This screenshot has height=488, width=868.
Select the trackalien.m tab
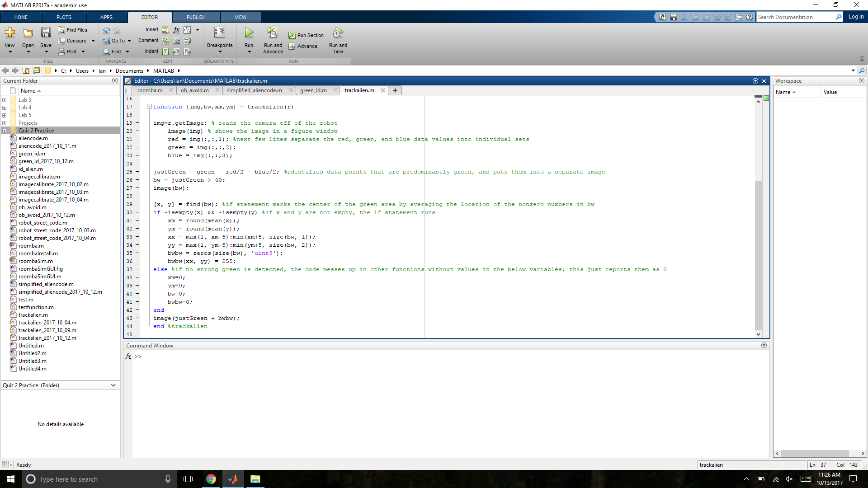(359, 90)
